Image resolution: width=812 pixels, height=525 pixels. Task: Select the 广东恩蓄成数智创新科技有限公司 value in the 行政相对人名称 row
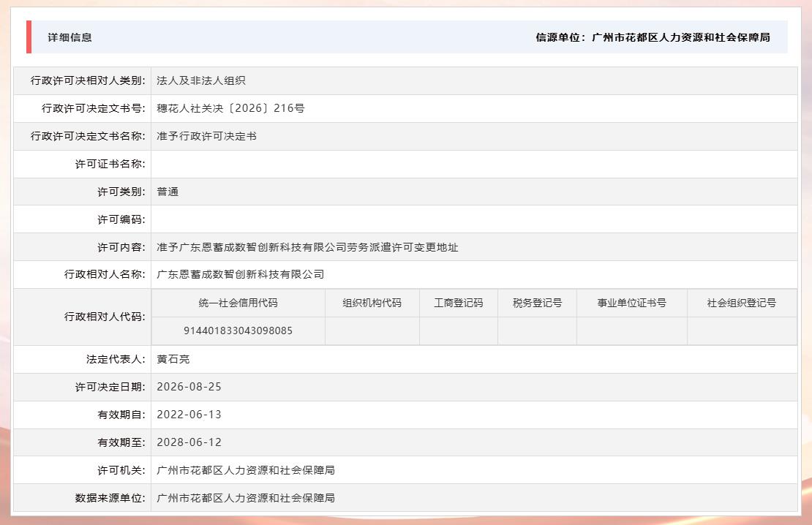[240, 274]
